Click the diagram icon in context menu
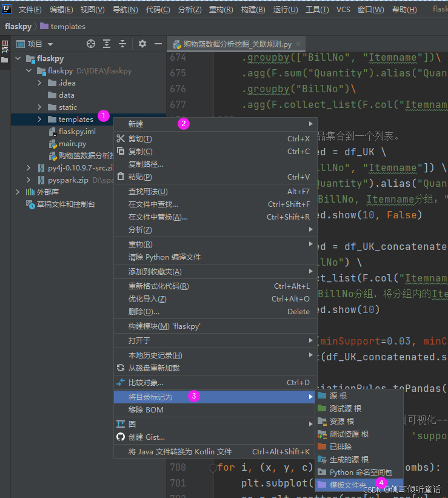This screenshot has height=498, width=448. pos(121,424)
